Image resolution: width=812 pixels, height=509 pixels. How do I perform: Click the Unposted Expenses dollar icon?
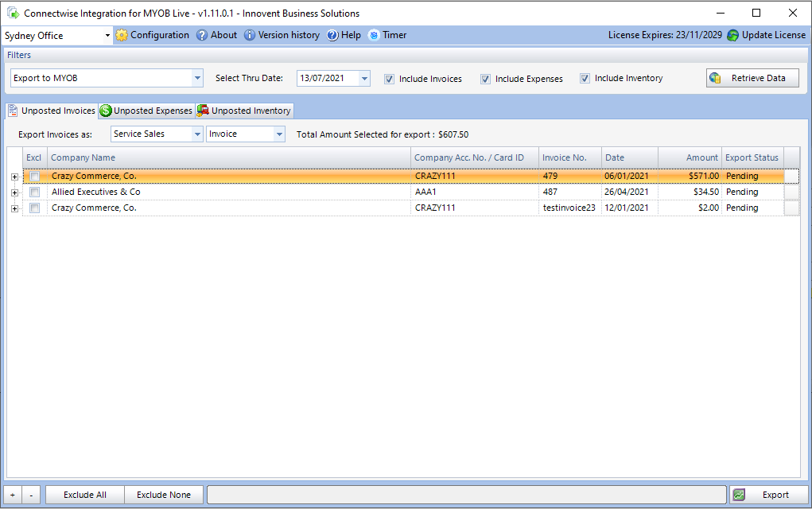106,111
